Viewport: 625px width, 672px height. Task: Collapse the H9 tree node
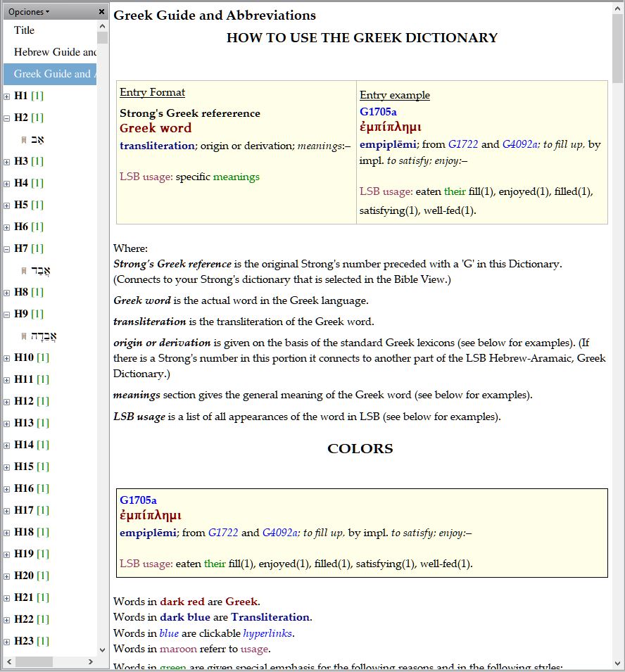[7, 315]
